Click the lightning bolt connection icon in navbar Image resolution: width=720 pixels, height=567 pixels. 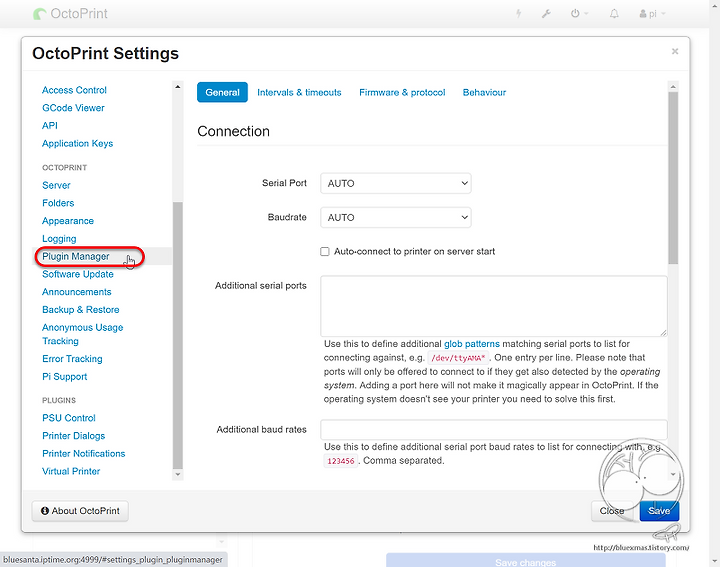click(518, 14)
